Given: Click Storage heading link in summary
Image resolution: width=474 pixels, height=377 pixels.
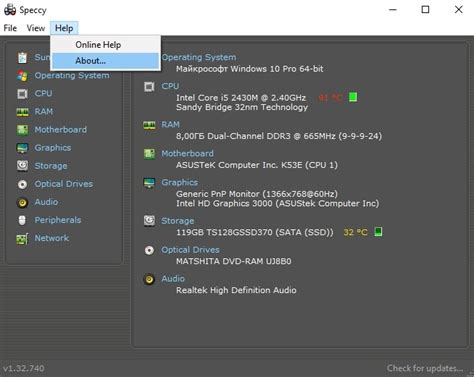Looking at the screenshot, I should click(178, 221).
